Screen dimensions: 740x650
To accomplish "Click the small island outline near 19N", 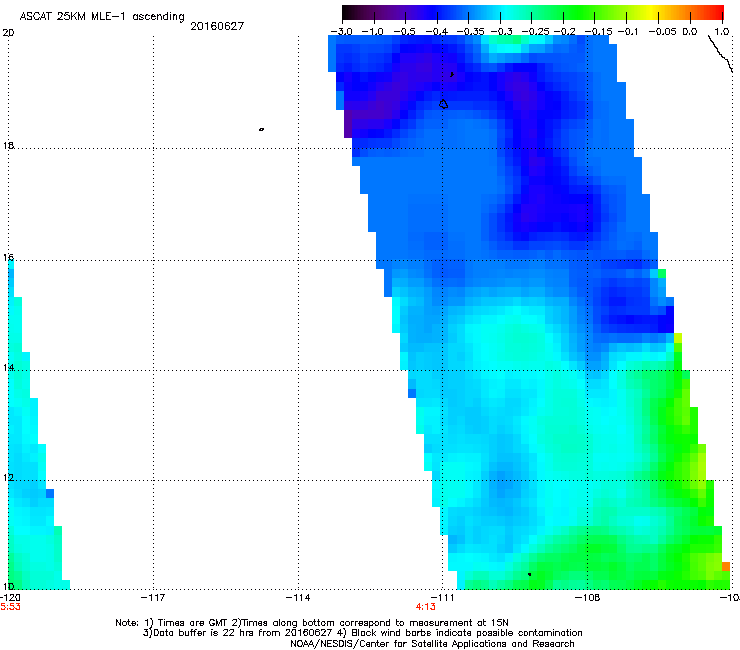I will click(443, 104).
